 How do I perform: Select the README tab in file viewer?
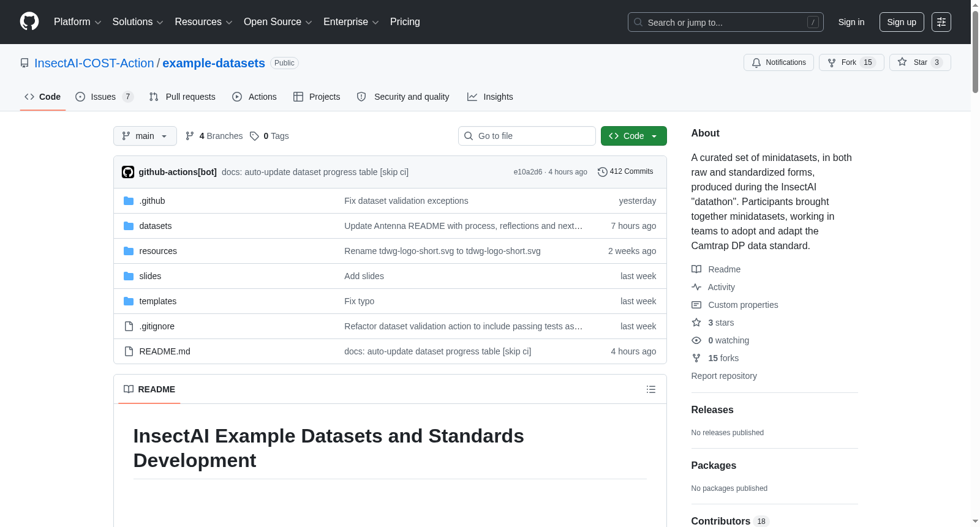click(x=149, y=389)
